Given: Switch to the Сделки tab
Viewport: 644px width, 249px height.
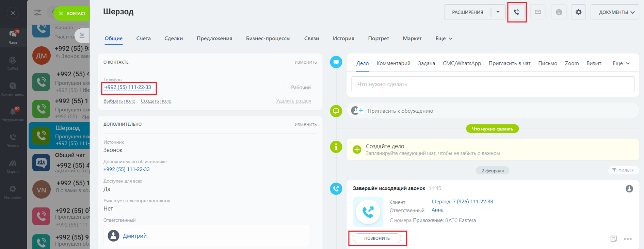Looking at the screenshot, I should (x=174, y=38).
